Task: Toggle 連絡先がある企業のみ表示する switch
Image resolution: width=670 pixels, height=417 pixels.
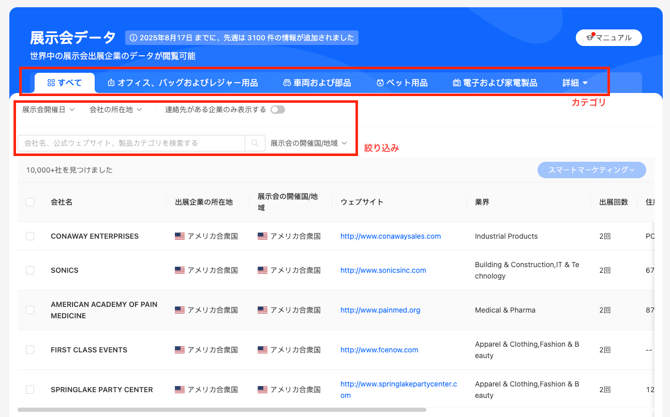Action: tap(278, 110)
